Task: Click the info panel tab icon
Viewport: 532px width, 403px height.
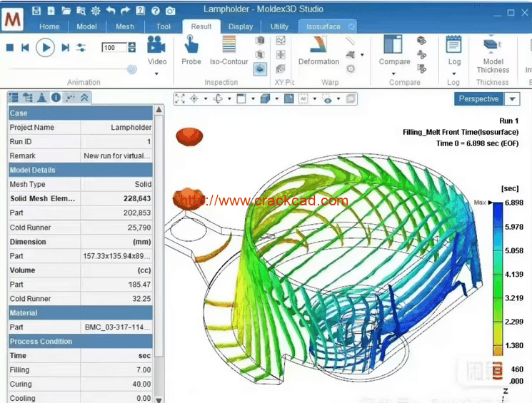Action: tap(56, 98)
